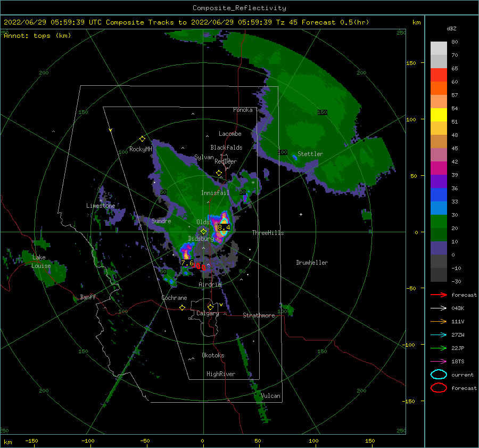Click the orange 111V arrow in legend
The width and height of the screenshot is (479, 448).
coord(439,321)
